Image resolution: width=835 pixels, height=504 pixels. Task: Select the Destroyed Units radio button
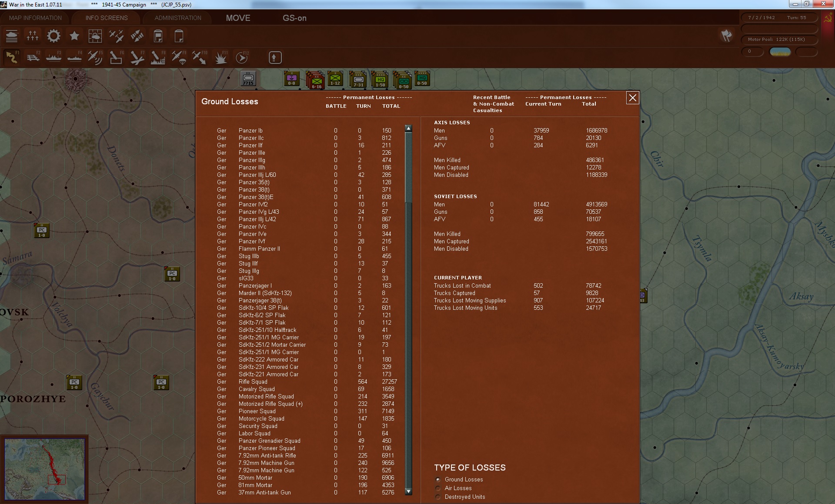[438, 497]
